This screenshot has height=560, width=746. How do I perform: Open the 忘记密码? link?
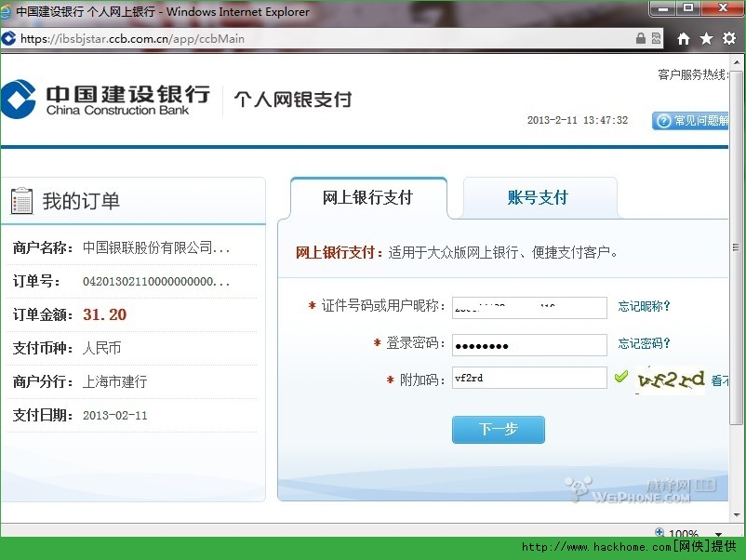click(644, 343)
